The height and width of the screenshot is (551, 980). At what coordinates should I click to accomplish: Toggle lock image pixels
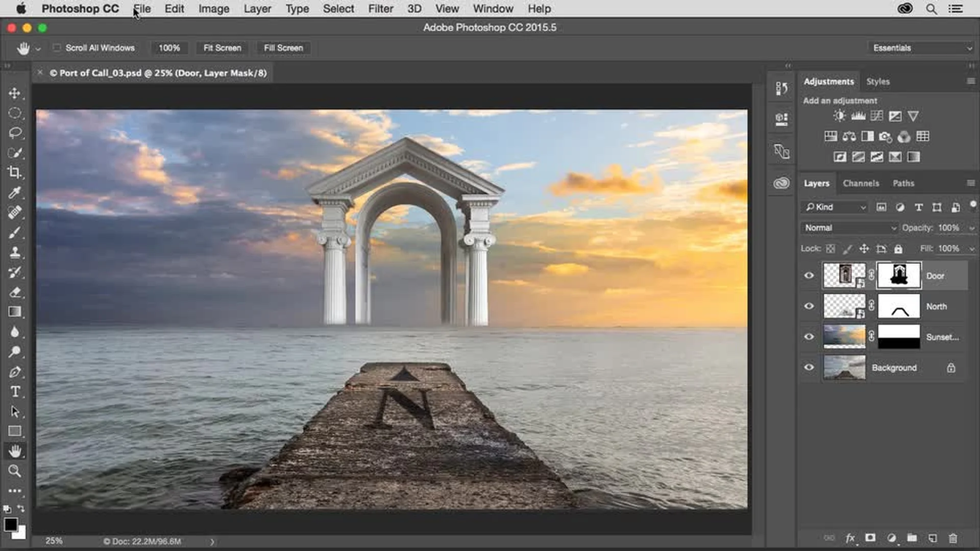coord(847,248)
